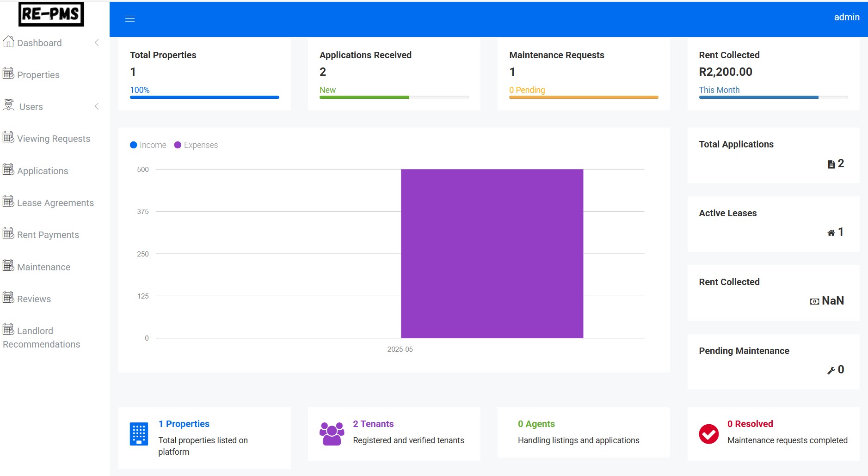Expand the Dashboard section in sidebar
868x476 pixels.
pyautogui.click(x=96, y=43)
